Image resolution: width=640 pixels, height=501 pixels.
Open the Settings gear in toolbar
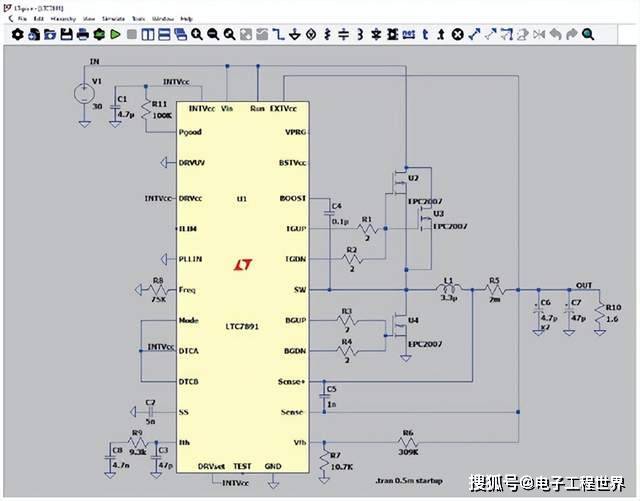18,34
